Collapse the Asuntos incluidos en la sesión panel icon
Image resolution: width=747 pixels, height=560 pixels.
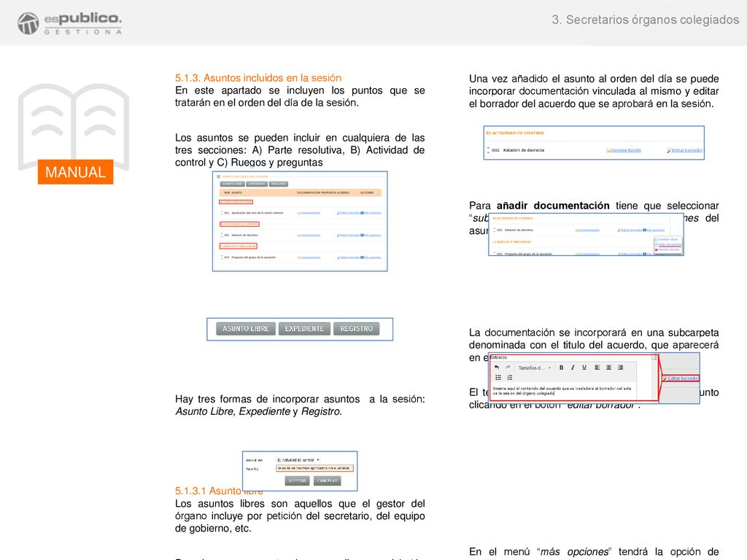click(x=219, y=176)
